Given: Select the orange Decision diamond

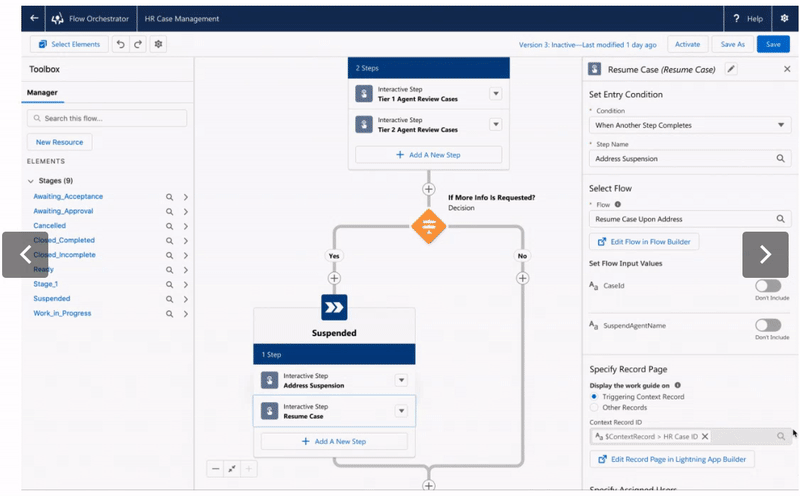Looking at the screenshot, I should click(x=429, y=226).
